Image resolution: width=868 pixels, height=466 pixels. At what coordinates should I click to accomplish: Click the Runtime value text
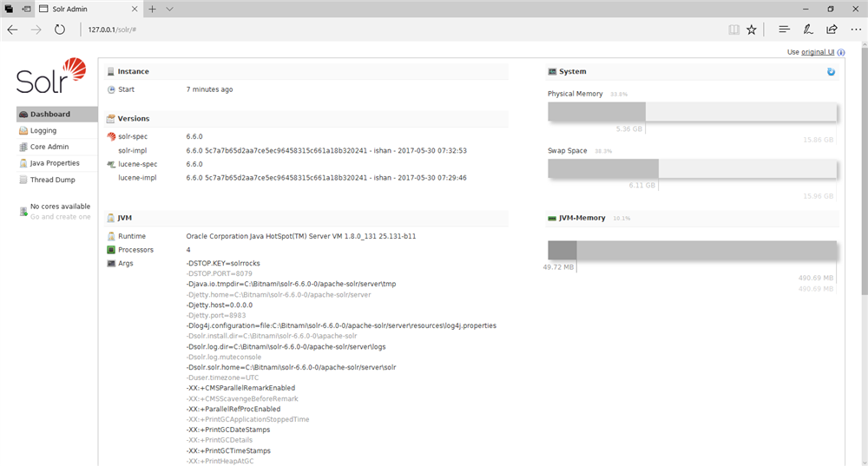pyautogui.click(x=301, y=236)
